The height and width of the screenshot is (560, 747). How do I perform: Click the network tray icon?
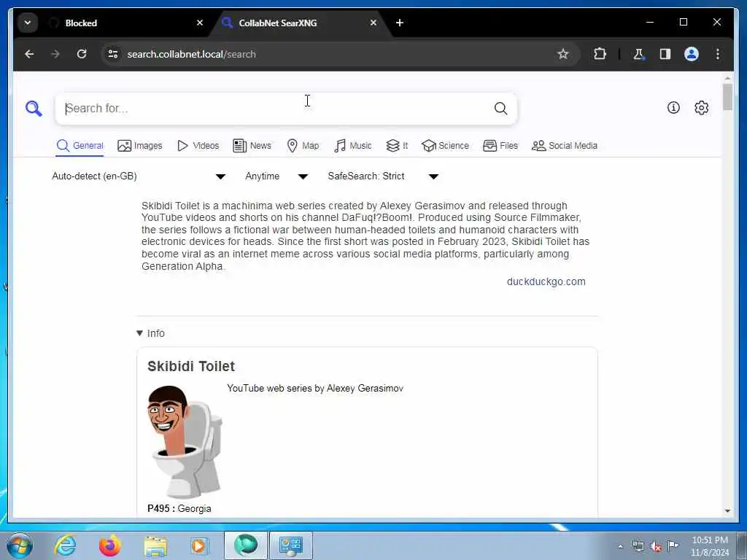pos(638,547)
